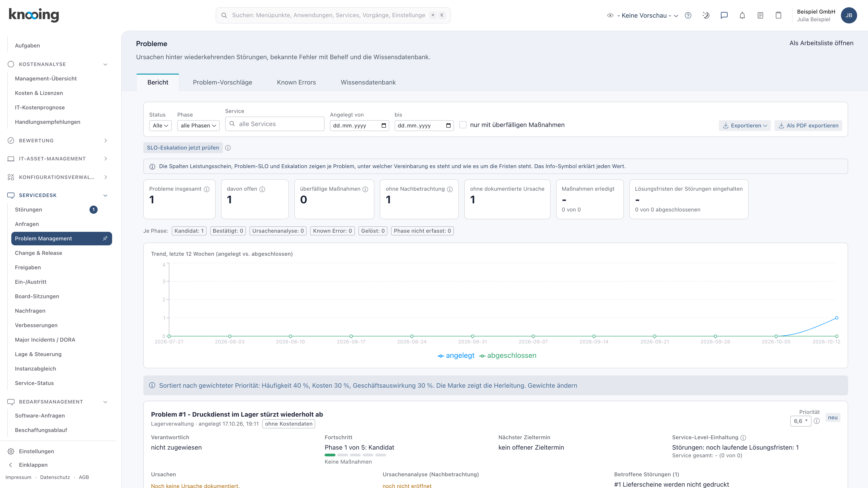Click the alle Services search field
Image resolution: width=868 pixels, height=488 pixels.
coord(275,124)
